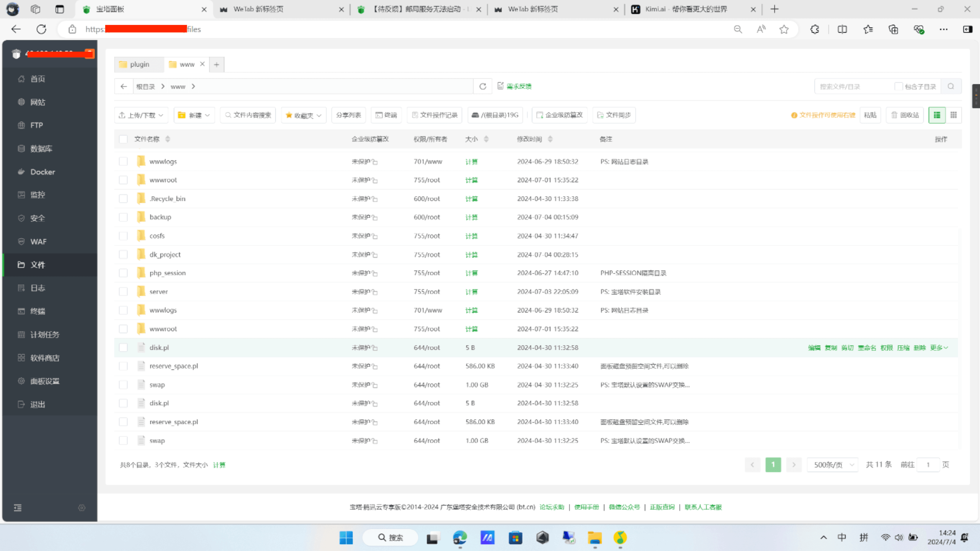
Task: Open Windows Start menu on taskbar
Action: [x=346, y=538]
